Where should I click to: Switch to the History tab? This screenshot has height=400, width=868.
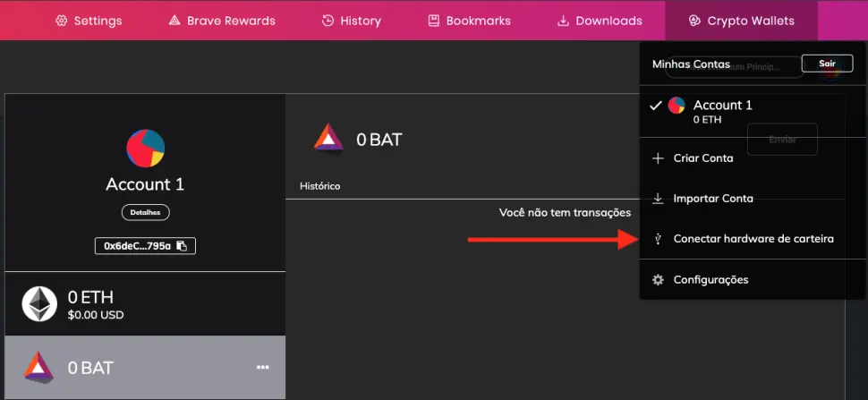point(351,21)
